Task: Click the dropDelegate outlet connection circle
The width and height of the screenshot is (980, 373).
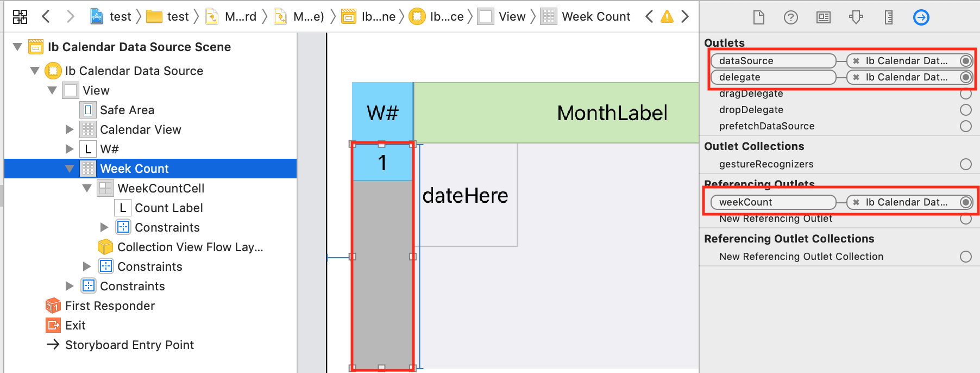Action: coord(966,110)
